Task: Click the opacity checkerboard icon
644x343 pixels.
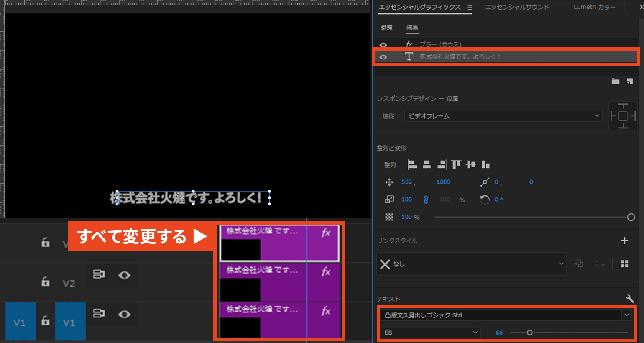Action: tap(389, 217)
